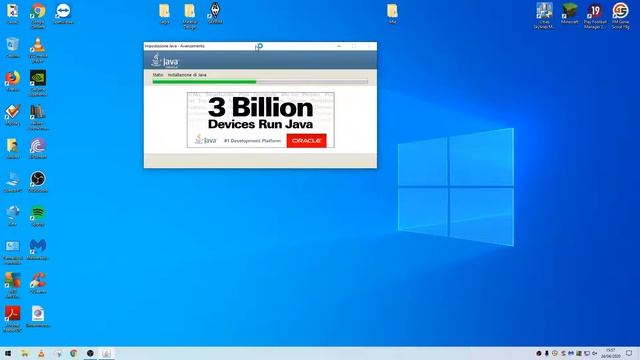640x360 pixels.
Task: Open the NVIDIA GeForce Experience shortcut
Action: click(38, 83)
